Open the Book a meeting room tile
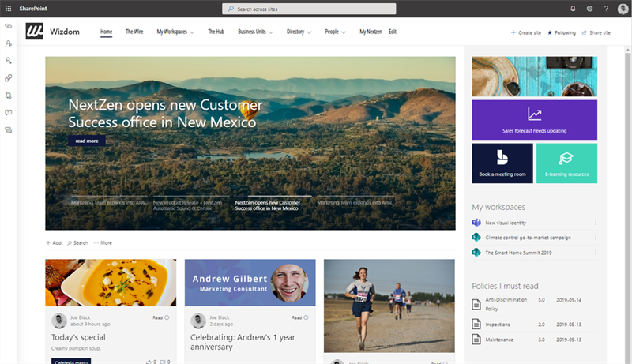632x364 pixels. (x=502, y=163)
